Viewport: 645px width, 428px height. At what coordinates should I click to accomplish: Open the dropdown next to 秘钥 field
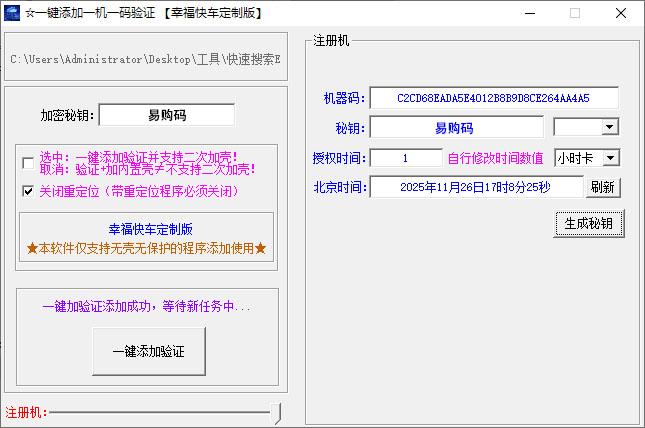pyautogui.click(x=609, y=128)
